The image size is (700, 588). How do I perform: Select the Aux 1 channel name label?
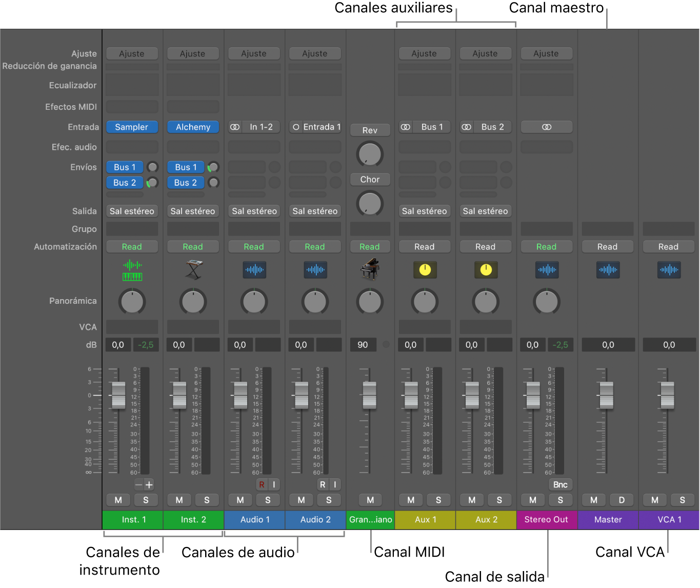pyautogui.click(x=425, y=520)
